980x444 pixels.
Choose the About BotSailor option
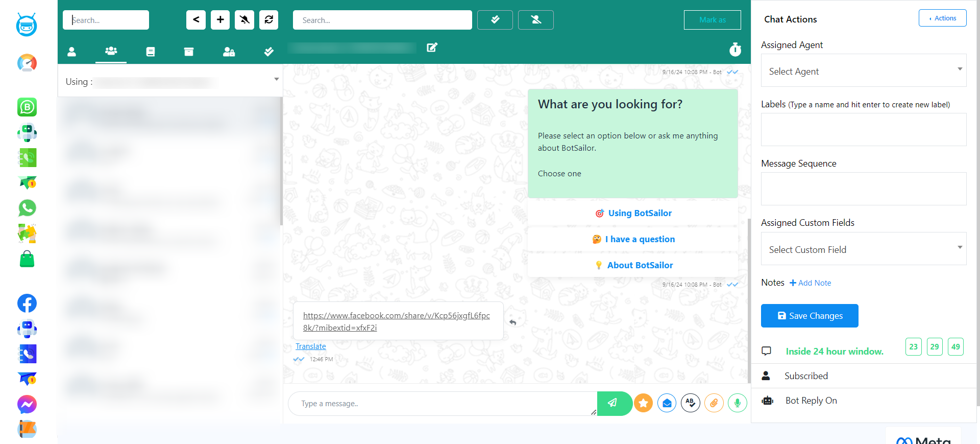[x=633, y=265]
